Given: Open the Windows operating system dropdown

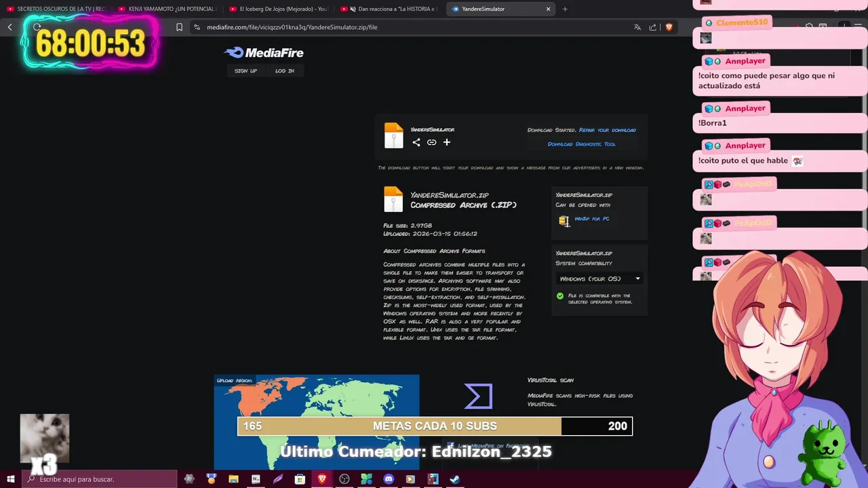Looking at the screenshot, I should [599, 279].
